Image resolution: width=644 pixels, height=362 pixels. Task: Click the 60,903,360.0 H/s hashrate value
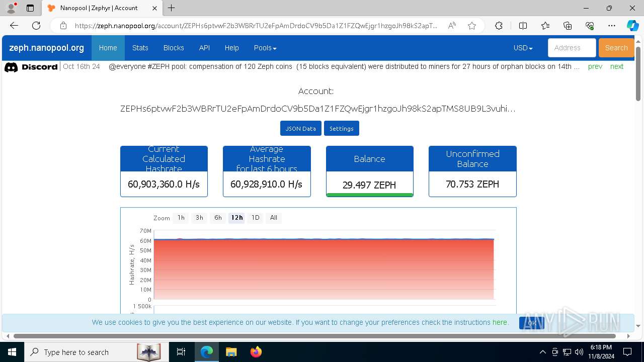164,184
